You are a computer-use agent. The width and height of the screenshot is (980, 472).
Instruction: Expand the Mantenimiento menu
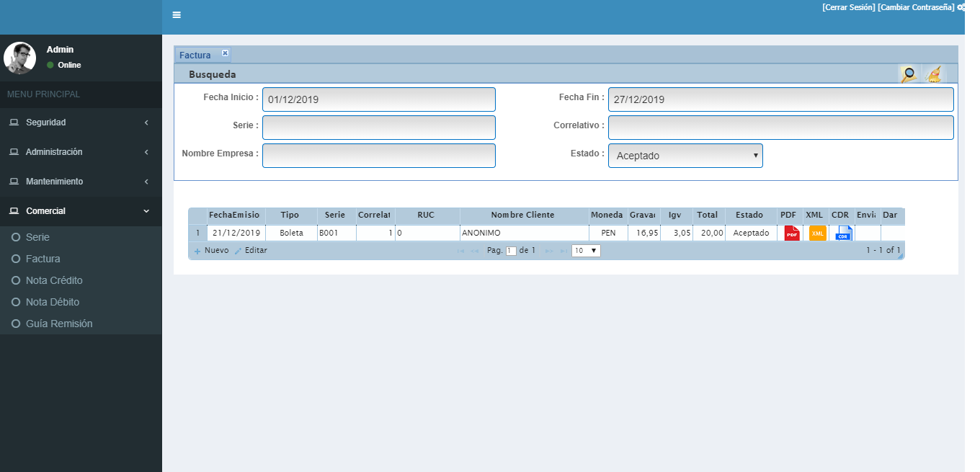81,182
